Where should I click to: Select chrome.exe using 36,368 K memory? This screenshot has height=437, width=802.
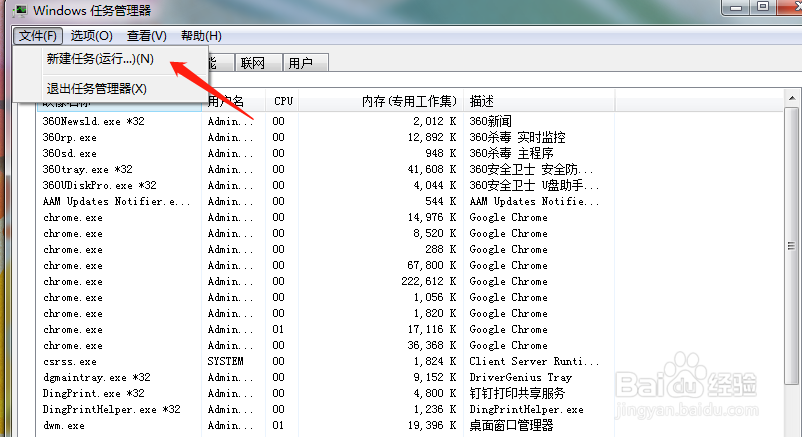[326, 345]
